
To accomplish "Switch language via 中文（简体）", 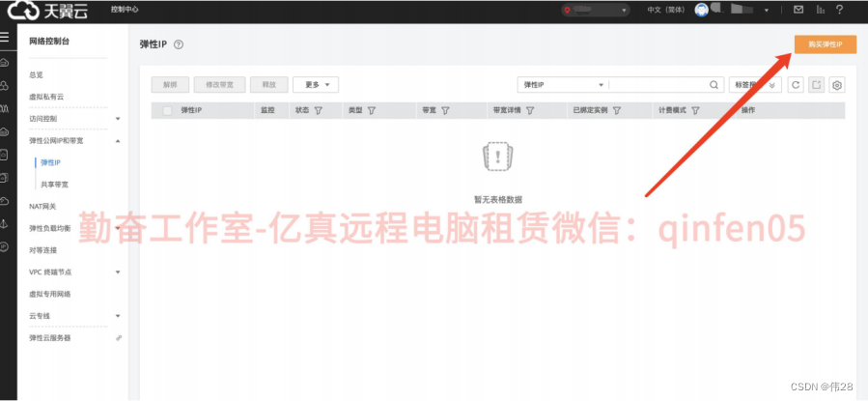I will pyautogui.click(x=666, y=10).
